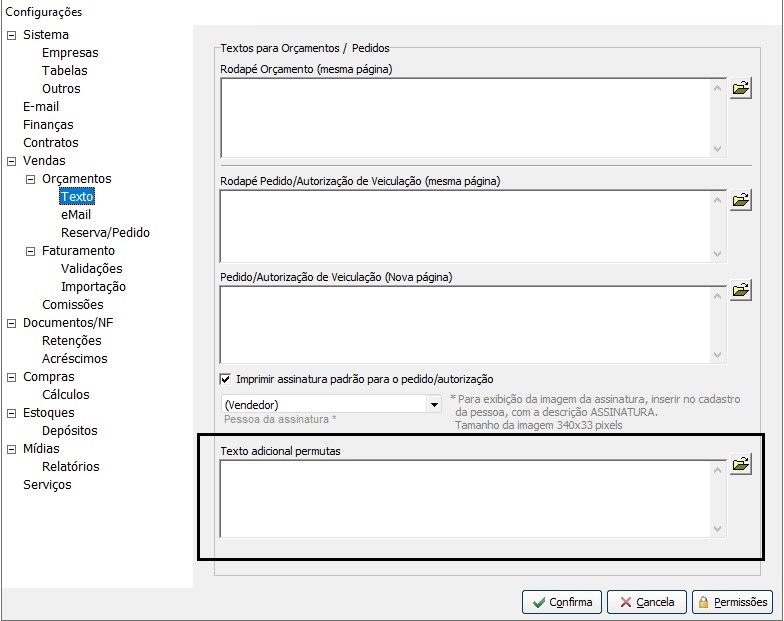This screenshot has width=784, height=621.
Task: Click the Confirma button
Action: click(x=562, y=602)
